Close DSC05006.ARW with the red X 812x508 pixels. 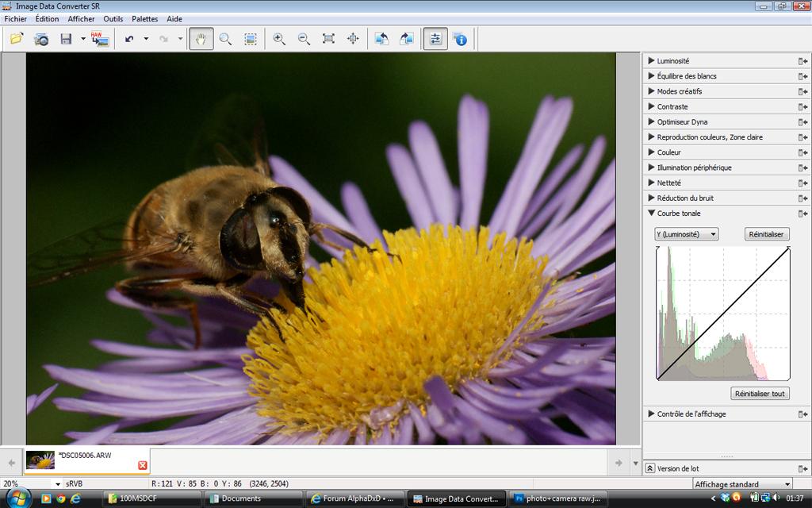pyautogui.click(x=143, y=465)
